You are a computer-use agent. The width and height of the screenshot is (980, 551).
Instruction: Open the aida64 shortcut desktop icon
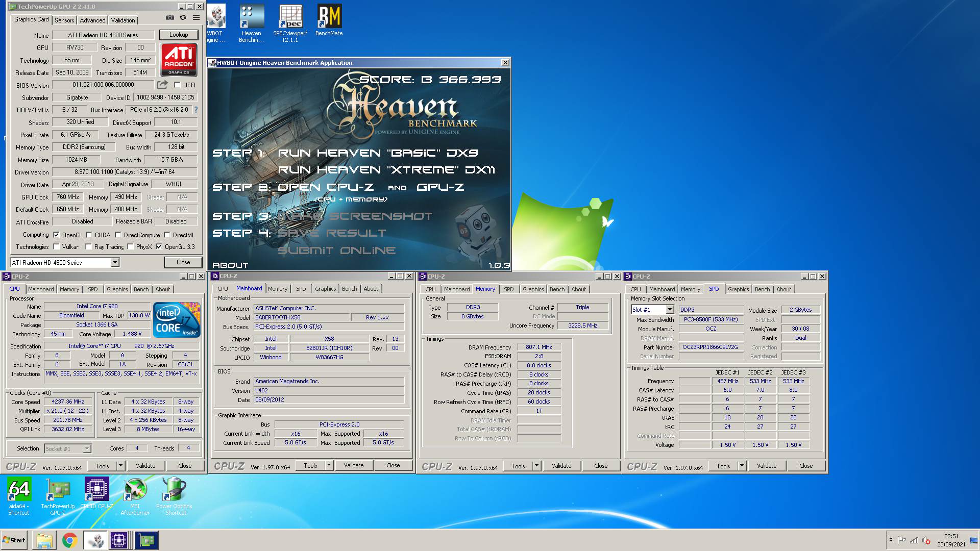[19, 496]
